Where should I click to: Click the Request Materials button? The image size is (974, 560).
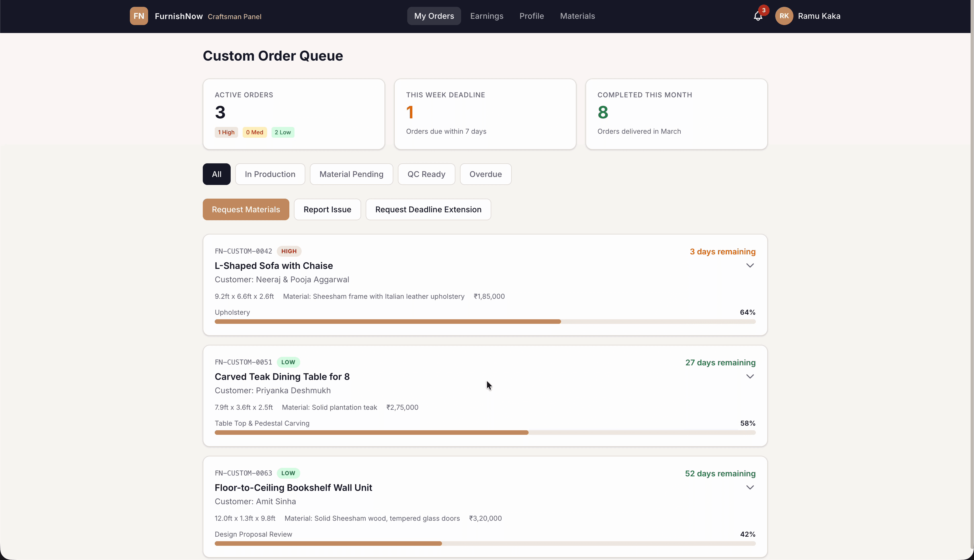pos(245,209)
